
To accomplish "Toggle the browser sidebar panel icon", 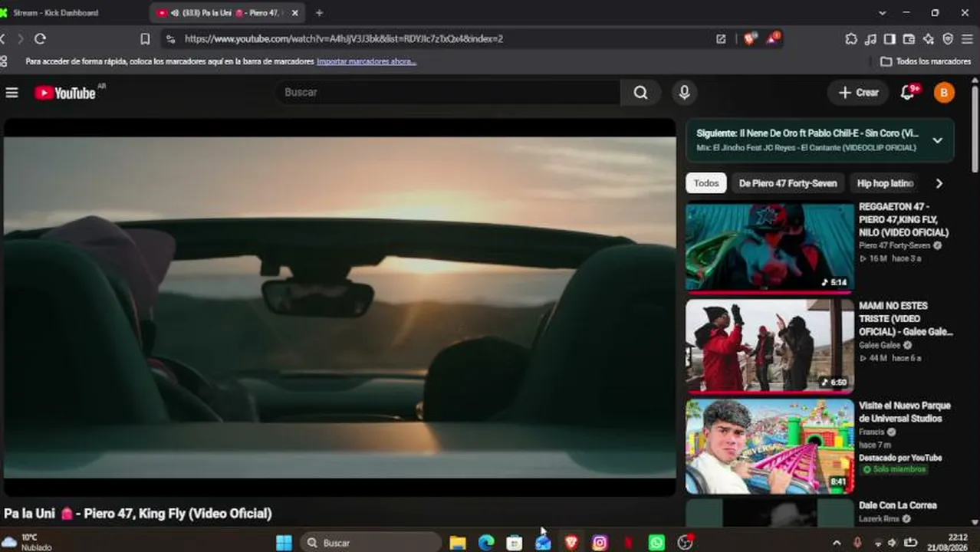I will (890, 38).
